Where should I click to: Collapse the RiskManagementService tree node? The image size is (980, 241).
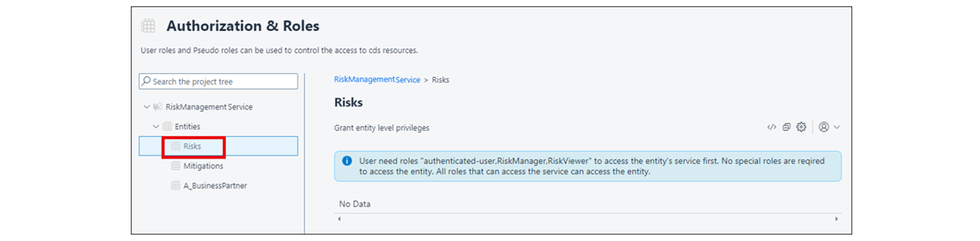(146, 107)
